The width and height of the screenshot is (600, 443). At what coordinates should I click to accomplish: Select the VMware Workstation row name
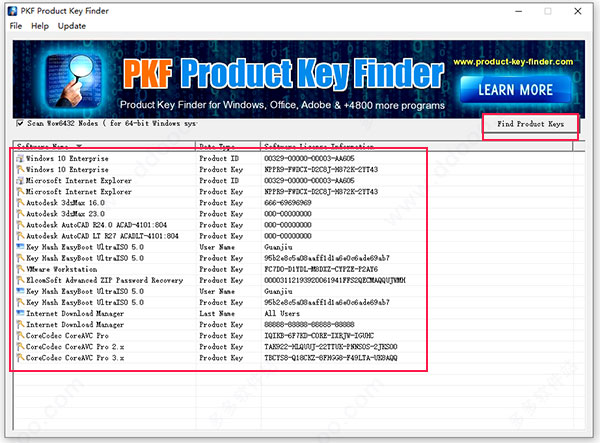[x=62, y=269]
